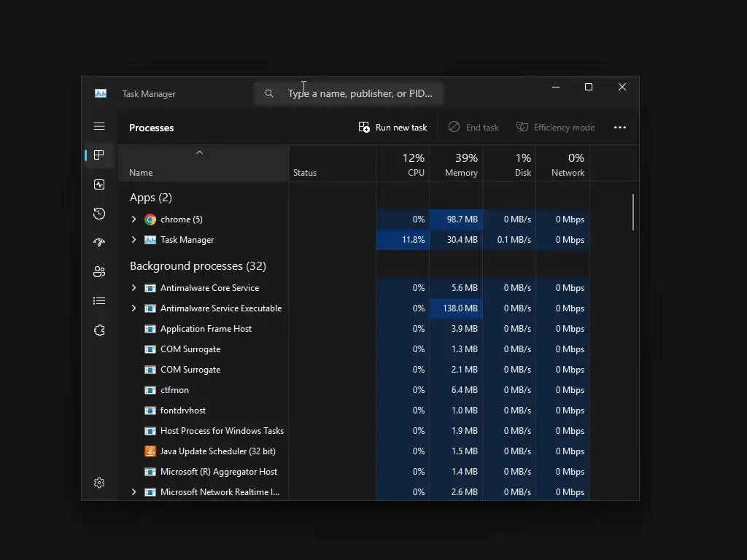Click the 30.4 MB memory cell
Image resolution: width=747 pixels, height=560 pixels.
(456, 240)
